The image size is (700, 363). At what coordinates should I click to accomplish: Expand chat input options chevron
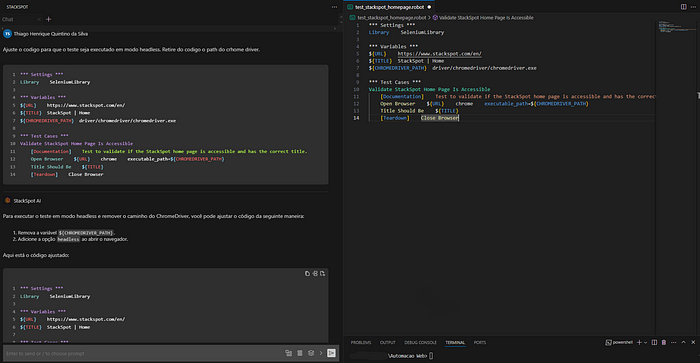coord(321,353)
